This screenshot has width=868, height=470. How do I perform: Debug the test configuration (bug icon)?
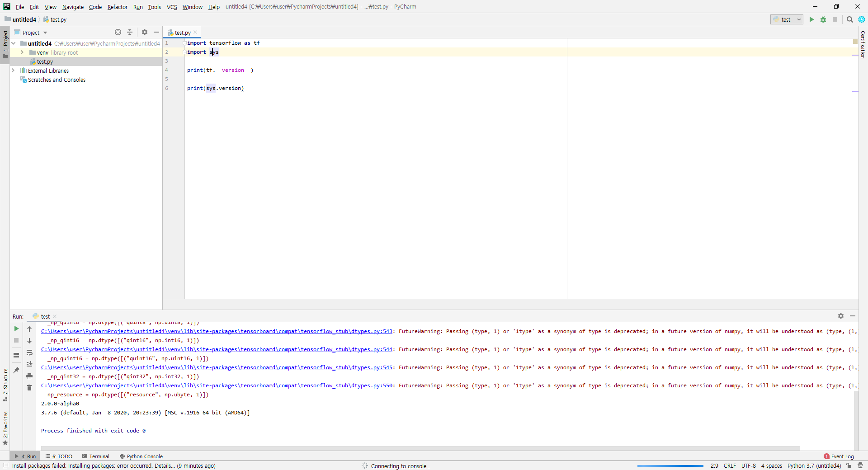click(823, 19)
